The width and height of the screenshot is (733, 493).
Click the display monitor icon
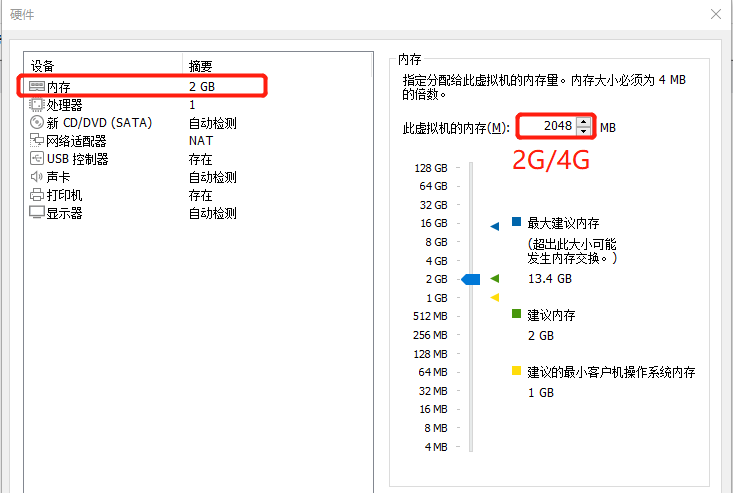(x=36, y=213)
